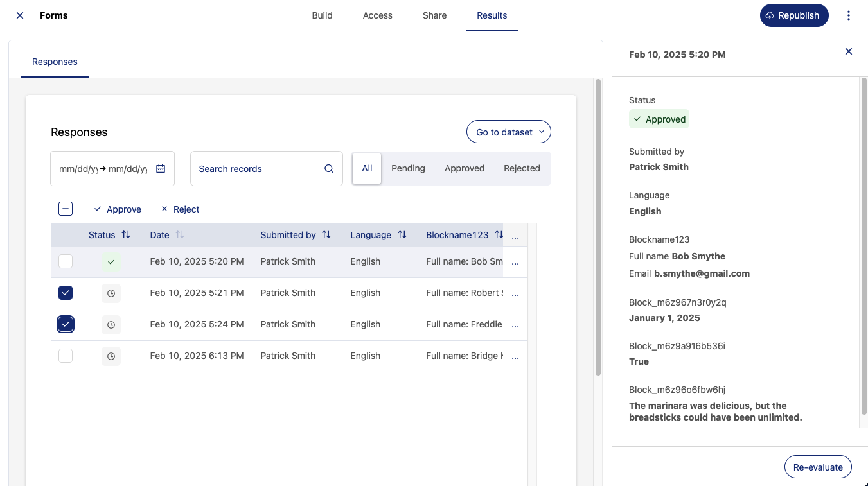Screen dimensions: 868x486
Task: Uncheck the 5:21 PM response checkbox
Action: point(66,293)
